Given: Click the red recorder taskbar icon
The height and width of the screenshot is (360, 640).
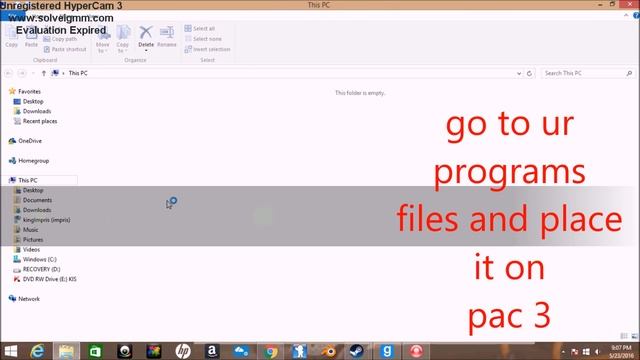Looking at the screenshot, I should click(x=416, y=351).
